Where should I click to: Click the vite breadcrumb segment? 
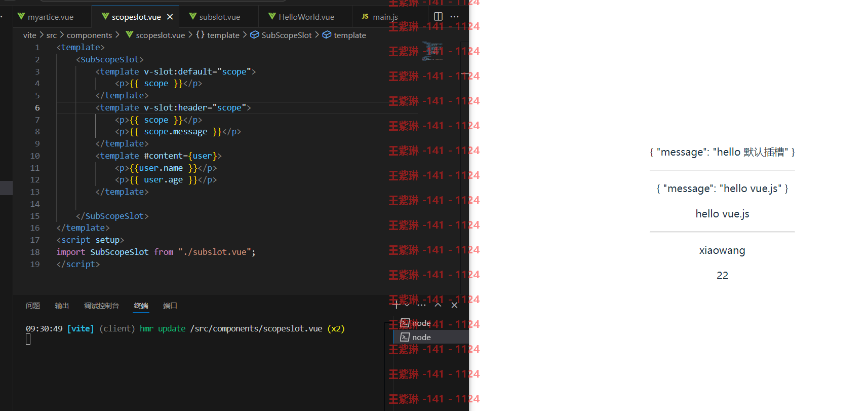(x=30, y=35)
